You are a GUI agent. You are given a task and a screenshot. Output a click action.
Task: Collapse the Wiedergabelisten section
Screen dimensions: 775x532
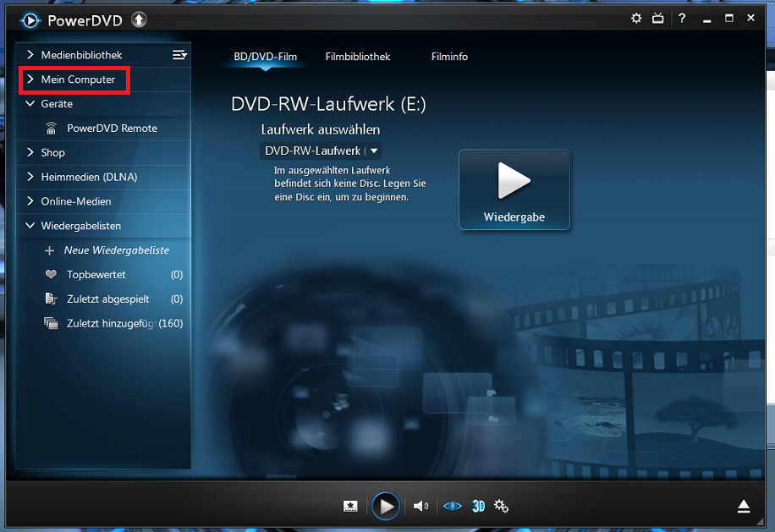click(30, 226)
